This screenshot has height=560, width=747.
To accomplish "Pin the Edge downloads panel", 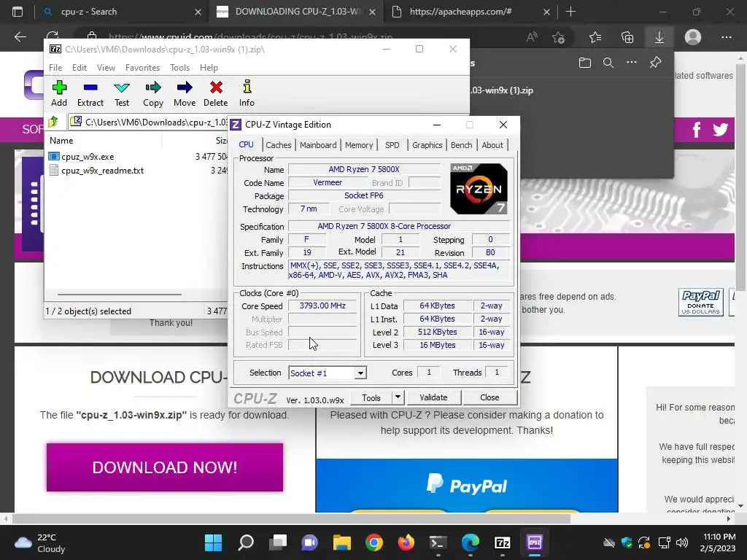I will 656,63.
